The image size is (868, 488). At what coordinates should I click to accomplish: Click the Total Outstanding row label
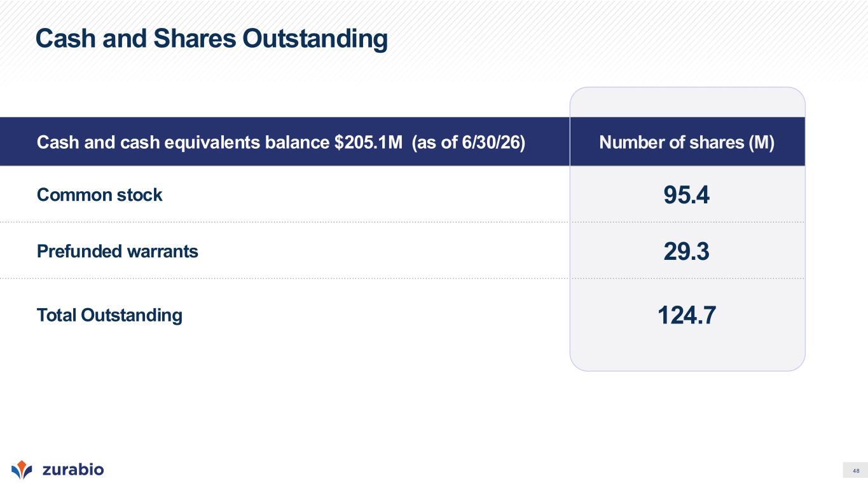(109, 315)
